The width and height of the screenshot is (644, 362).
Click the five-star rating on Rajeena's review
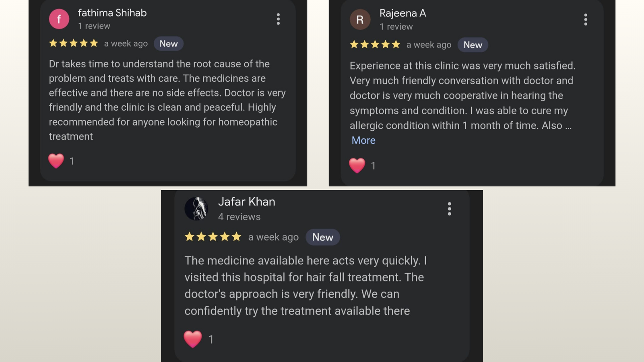coord(375,45)
